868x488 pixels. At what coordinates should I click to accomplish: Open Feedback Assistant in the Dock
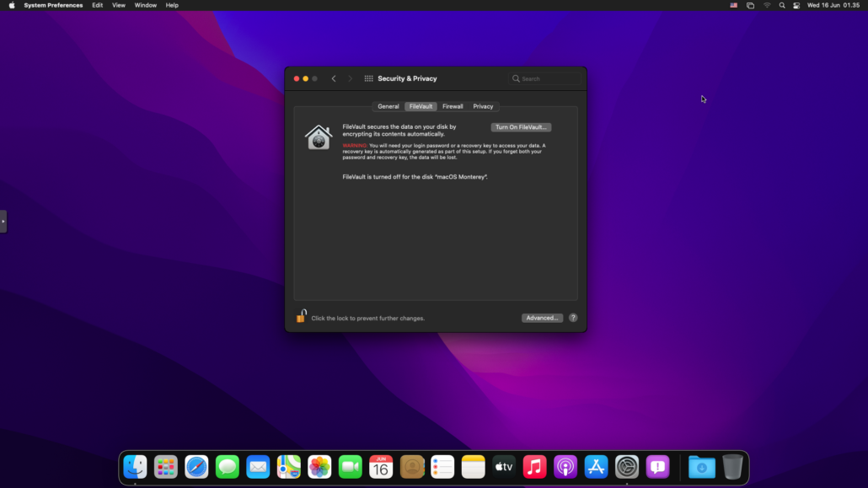pos(657,467)
